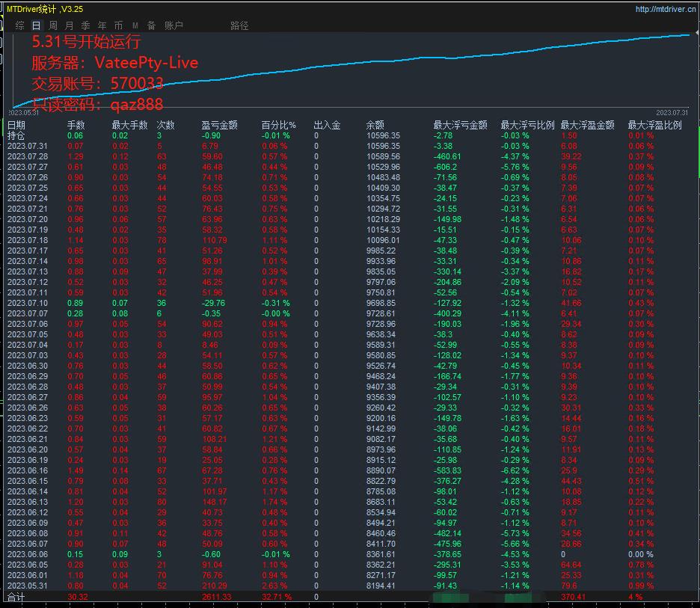This screenshot has height=608, width=700.
Task: Select the 日 daily statistics tab
Action: 36,25
